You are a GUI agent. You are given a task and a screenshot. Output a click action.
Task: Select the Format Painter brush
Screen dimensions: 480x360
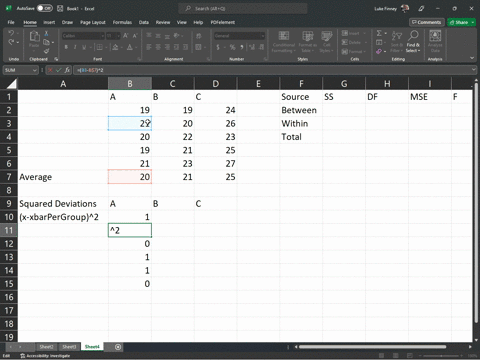[x=46, y=51]
